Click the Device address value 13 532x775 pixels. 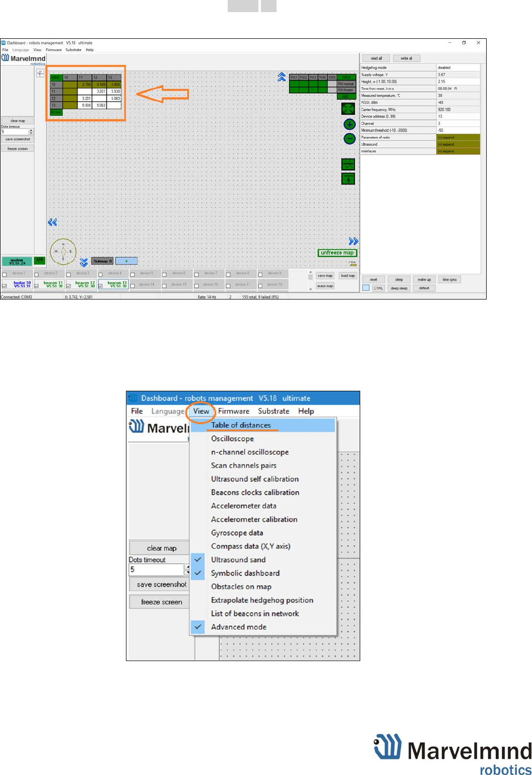[x=458, y=116]
